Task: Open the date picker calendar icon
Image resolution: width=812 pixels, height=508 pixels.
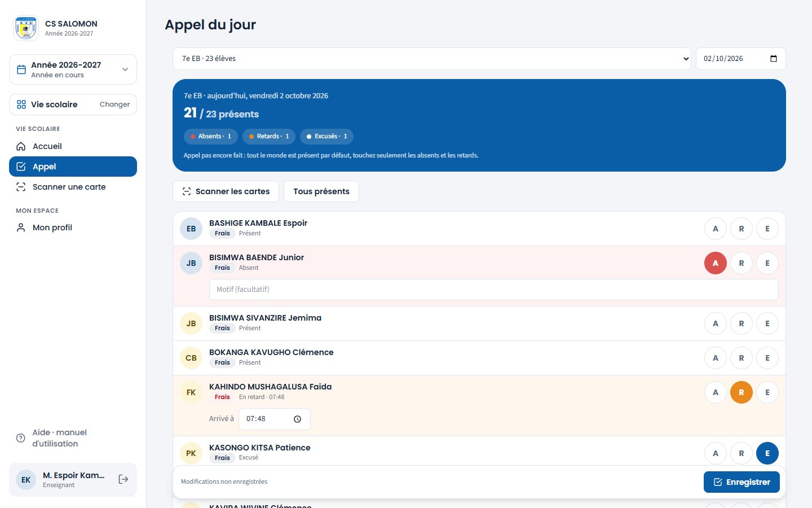Action: click(774, 59)
